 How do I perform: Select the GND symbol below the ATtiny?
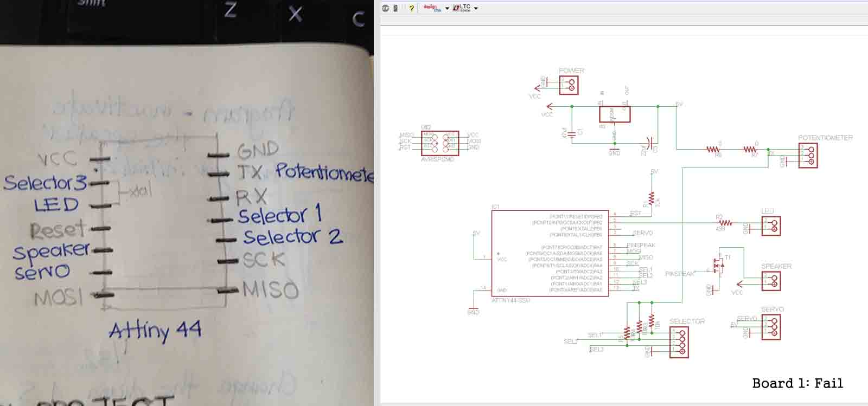point(473,310)
